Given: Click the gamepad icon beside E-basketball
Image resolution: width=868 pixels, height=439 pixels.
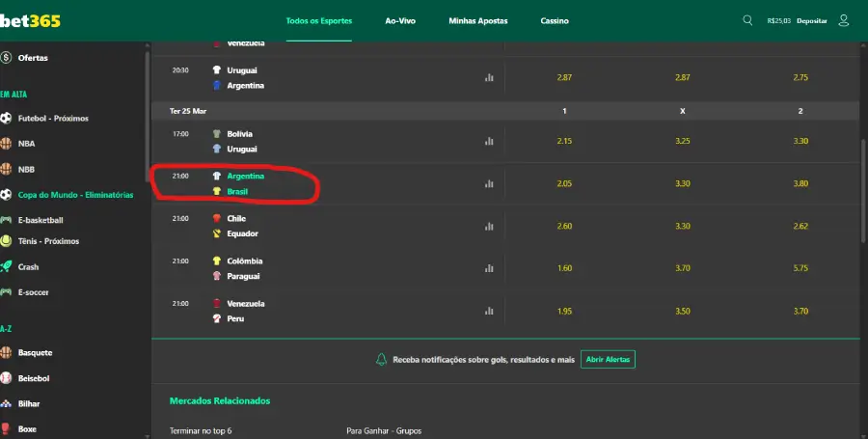Looking at the screenshot, I should [x=6, y=220].
